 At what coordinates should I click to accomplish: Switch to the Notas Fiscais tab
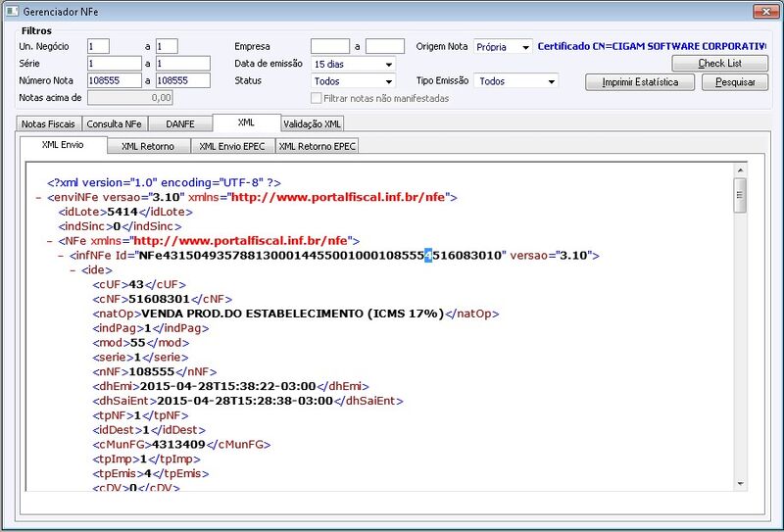pos(48,123)
